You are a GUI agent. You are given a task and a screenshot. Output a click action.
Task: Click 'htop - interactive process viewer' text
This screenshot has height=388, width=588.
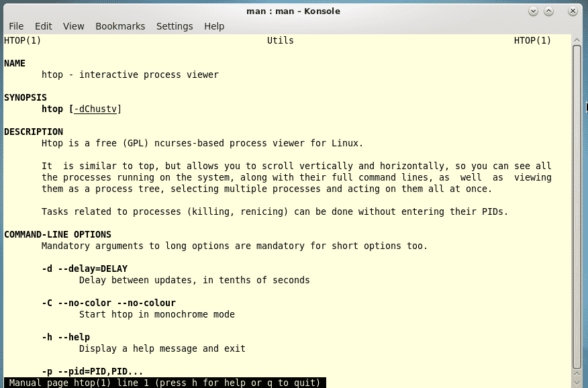coord(130,75)
